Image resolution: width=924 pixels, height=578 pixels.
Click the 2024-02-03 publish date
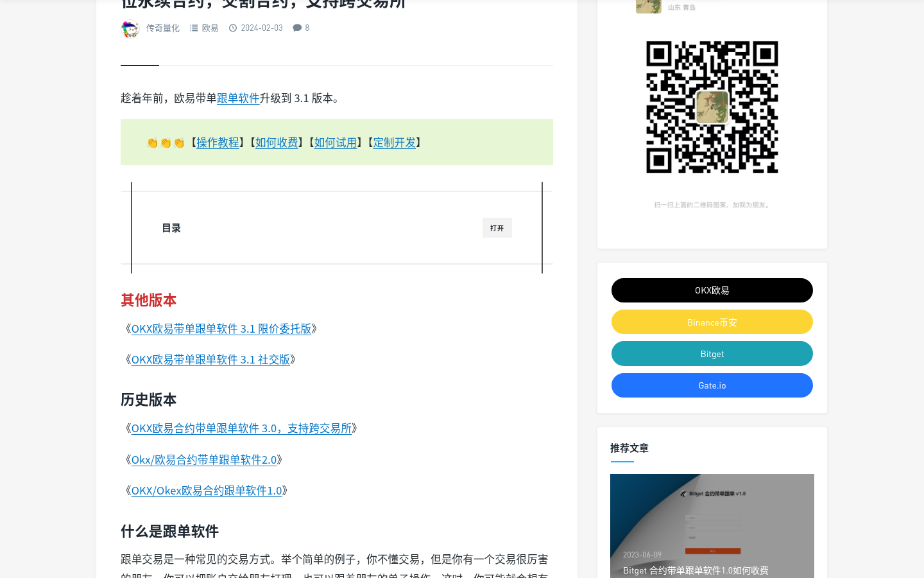(262, 28)
